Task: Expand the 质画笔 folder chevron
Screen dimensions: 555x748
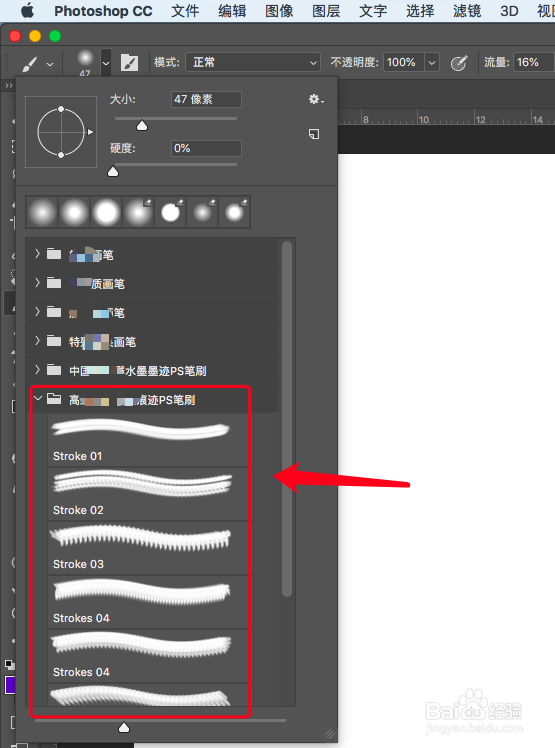Action: (x=37, y=283)
